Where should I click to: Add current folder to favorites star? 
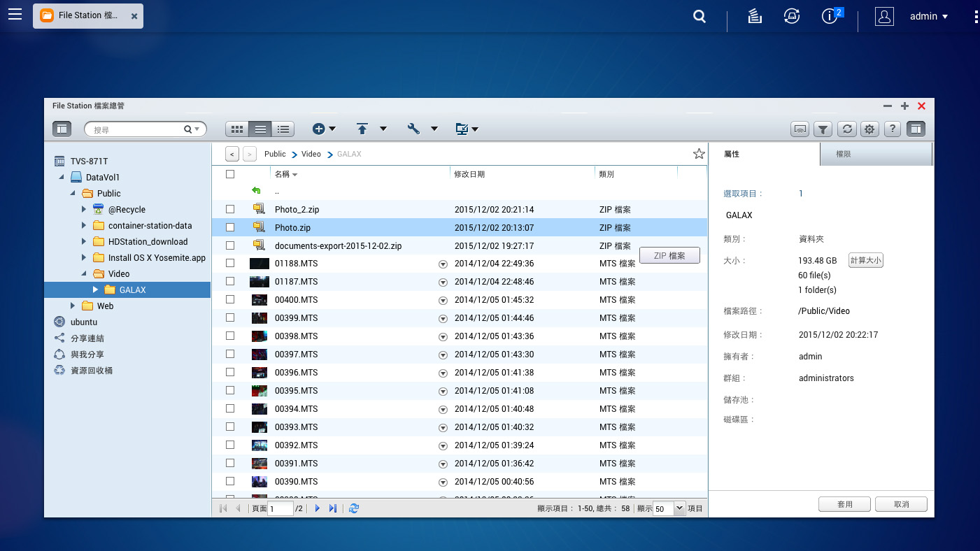pyautogui.click(x=699, y=154)
